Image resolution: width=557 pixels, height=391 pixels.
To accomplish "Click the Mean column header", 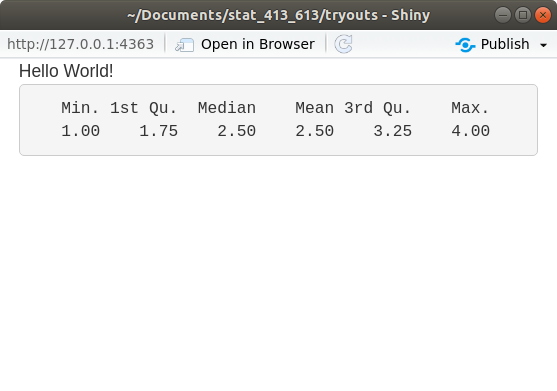I will tap(314, 108).
